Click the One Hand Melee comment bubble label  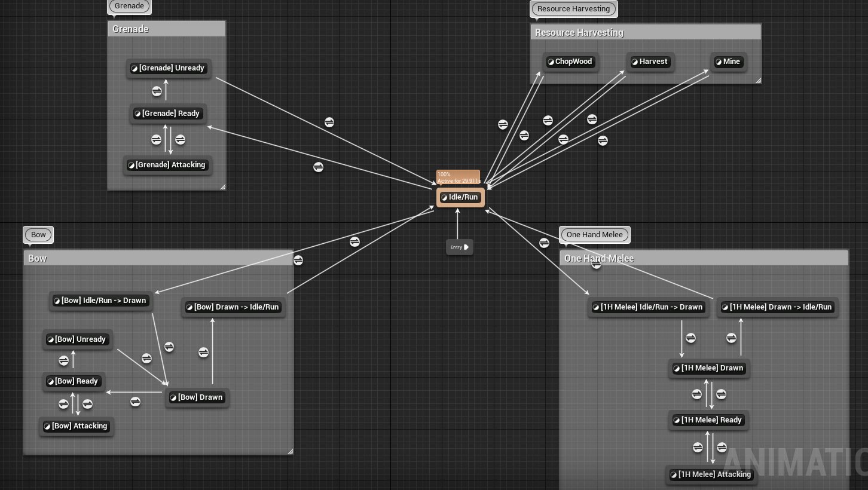click(594, 235)
